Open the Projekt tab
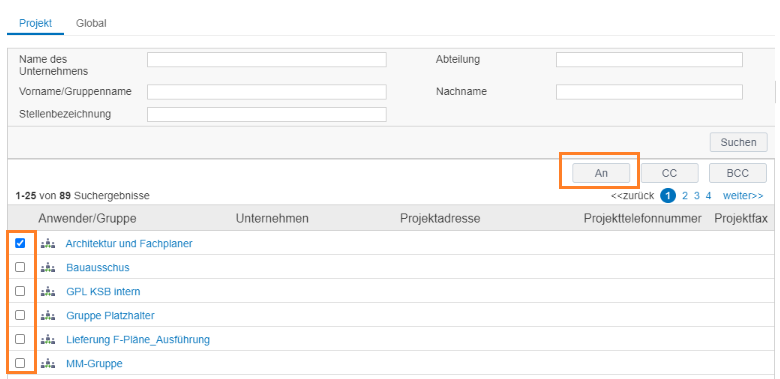The width and height of the screenshot is (780, 379). point(35,23)
